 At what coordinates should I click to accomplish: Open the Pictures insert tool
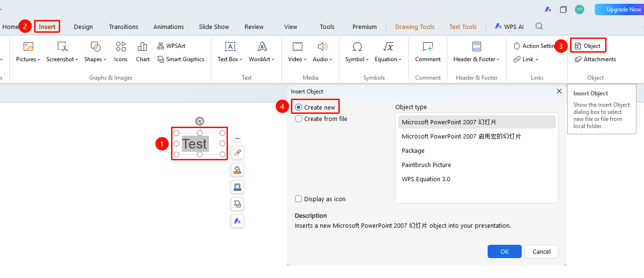(28, 52)
